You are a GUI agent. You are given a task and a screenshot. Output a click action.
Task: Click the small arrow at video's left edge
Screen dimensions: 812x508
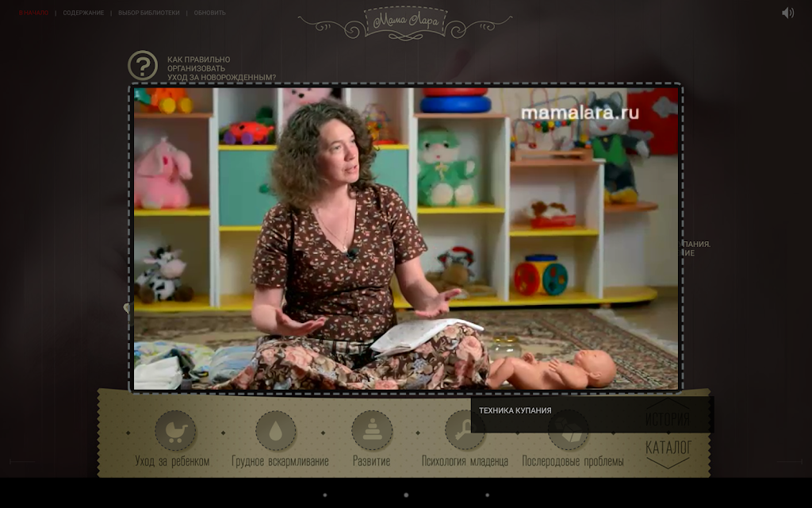point(126,308)
